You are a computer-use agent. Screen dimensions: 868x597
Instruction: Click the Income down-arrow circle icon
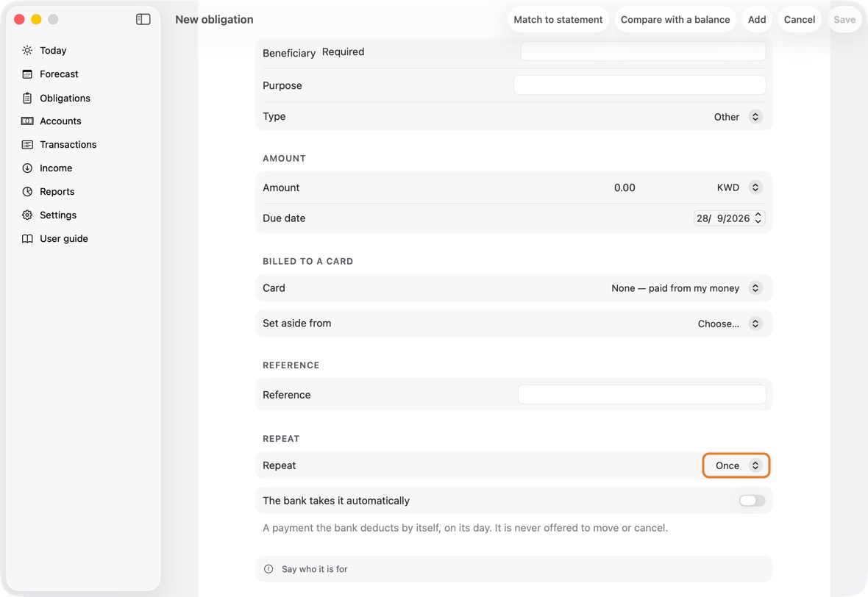click(x=27, y=168)
